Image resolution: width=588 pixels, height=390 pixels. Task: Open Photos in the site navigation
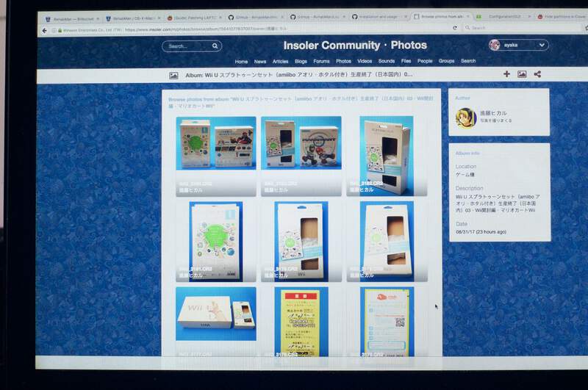pos(343,61)
